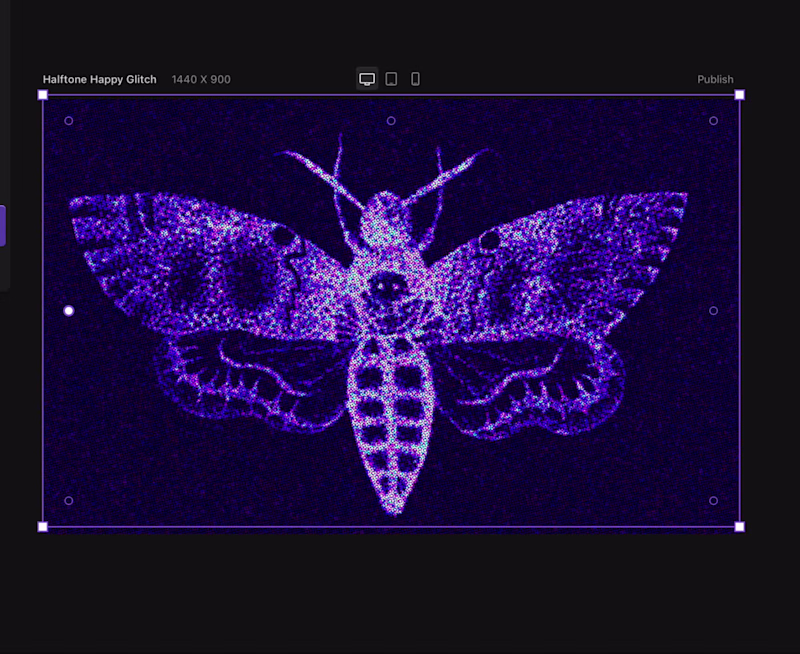Grab bottom-left square corner handle of frame
The image size is (800, 654).
(x=43, y=526)
